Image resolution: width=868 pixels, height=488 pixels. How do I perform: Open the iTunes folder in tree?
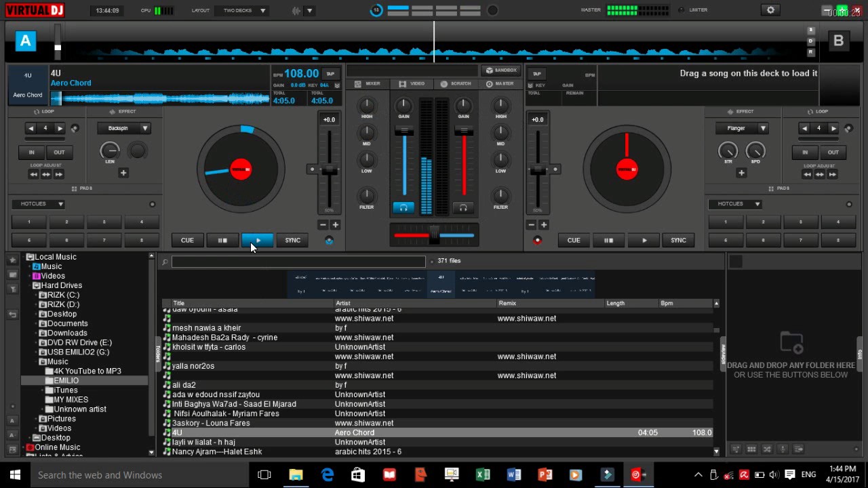(66, 390)
